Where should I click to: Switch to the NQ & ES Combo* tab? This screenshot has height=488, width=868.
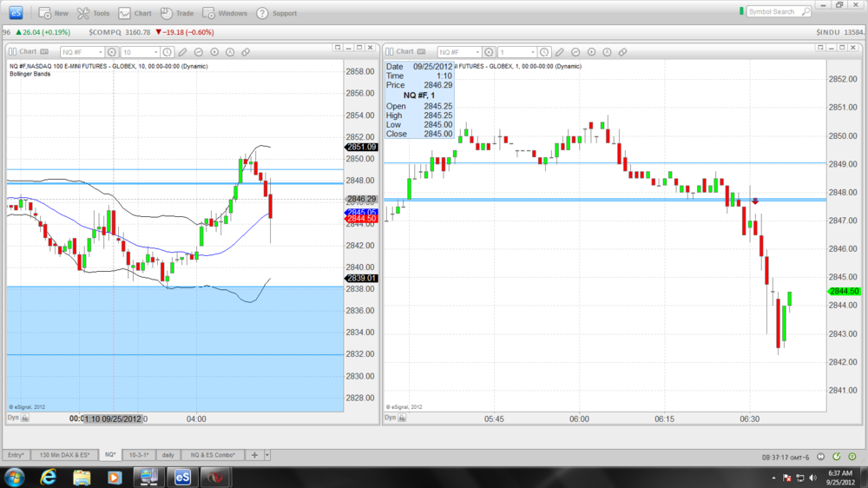coord(214,455)
